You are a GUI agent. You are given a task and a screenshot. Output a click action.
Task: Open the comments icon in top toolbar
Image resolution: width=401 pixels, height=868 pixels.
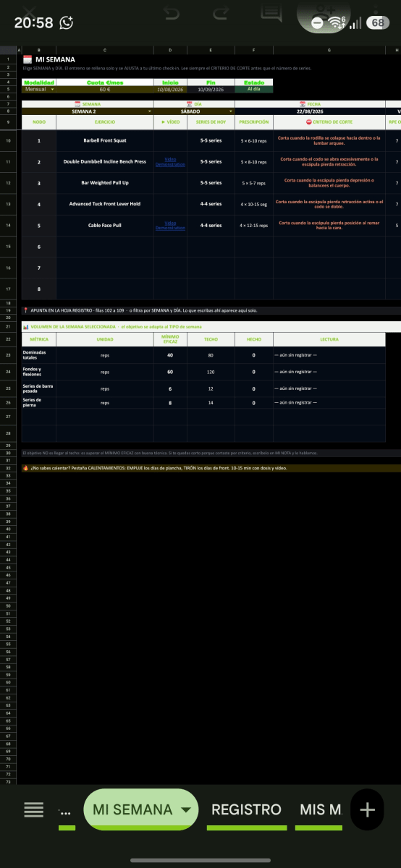271,13
